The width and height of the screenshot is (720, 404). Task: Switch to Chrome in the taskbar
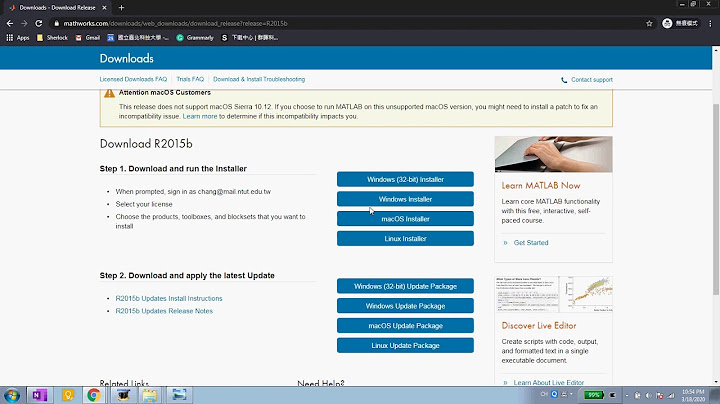94,395
